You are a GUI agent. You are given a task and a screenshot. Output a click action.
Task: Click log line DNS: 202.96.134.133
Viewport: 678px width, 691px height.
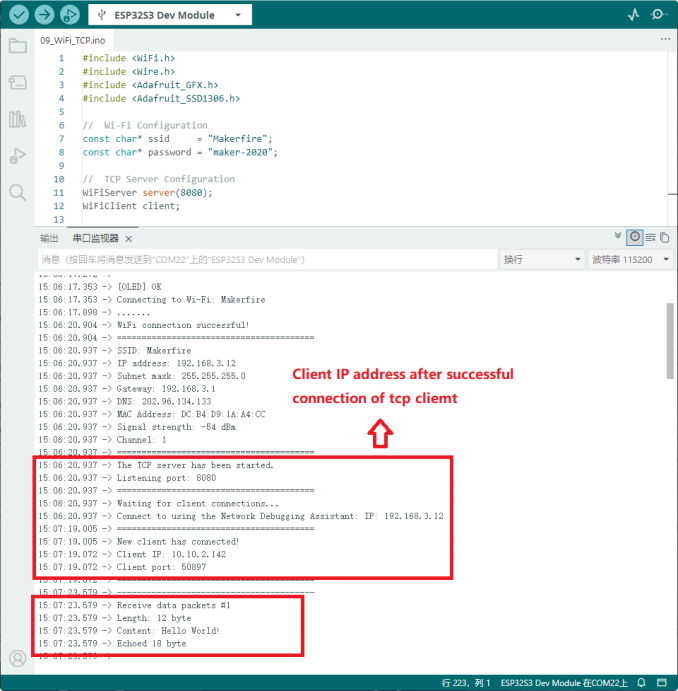pos(125,401)
